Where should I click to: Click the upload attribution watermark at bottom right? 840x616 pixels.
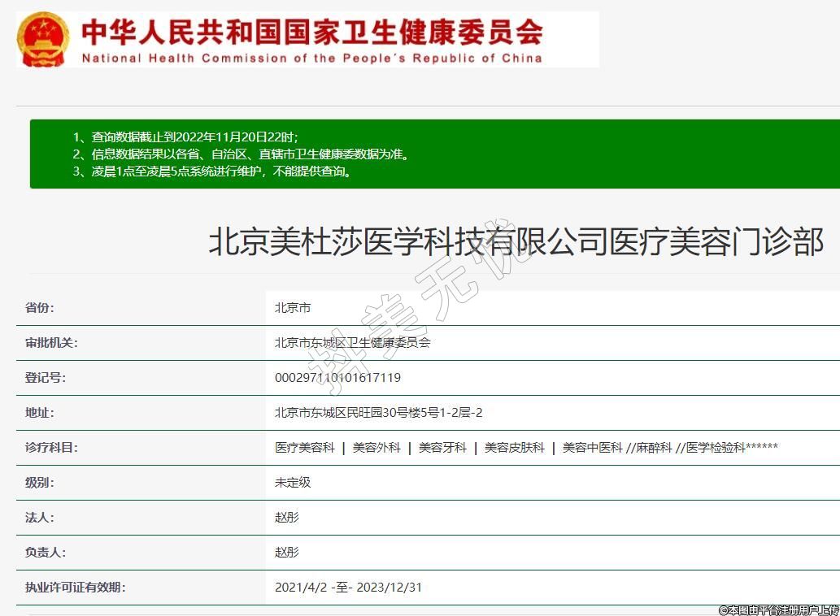777,609
